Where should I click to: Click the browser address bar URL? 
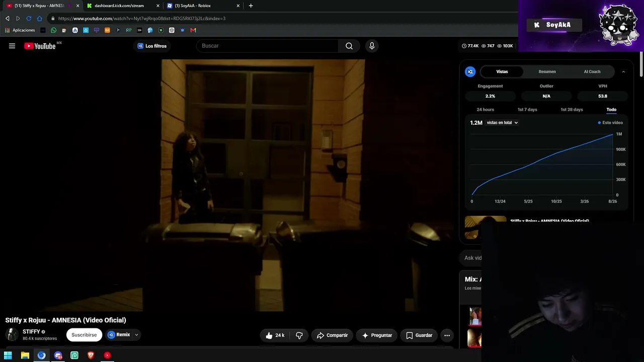click(x=142, y=19)
